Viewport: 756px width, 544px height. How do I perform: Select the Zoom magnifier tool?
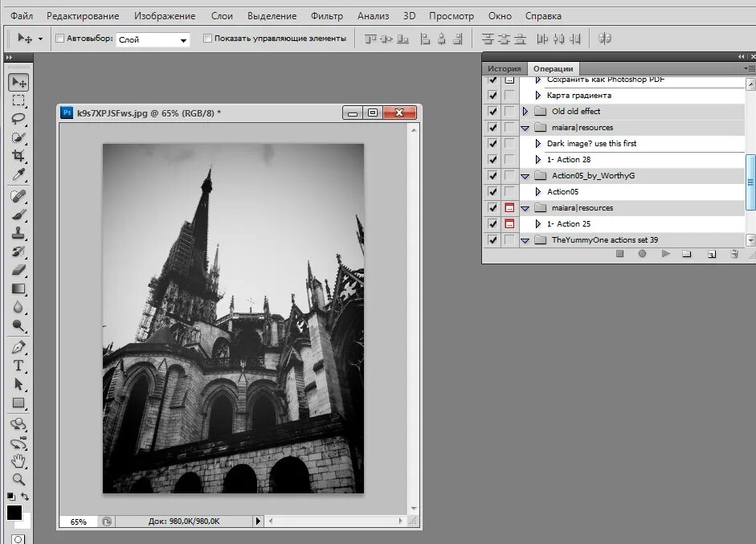point(18,479)
